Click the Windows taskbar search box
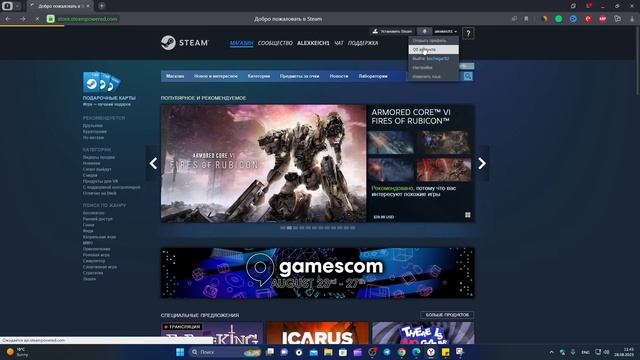This screenshot has width=640, height=360. pyautogui.click(x=225, y=352)
